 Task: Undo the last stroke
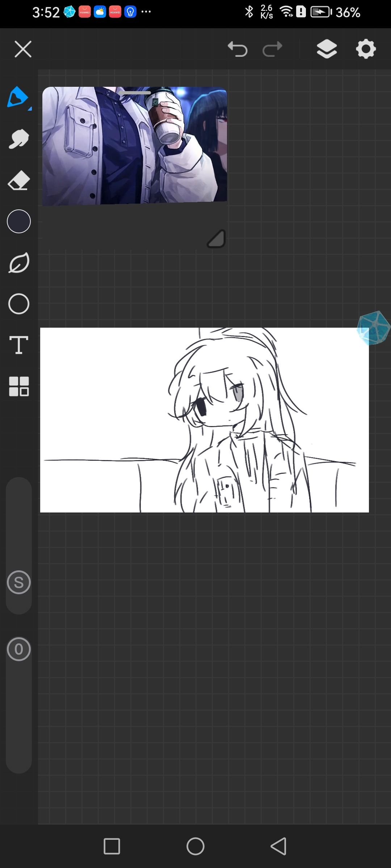pos(237,49)
